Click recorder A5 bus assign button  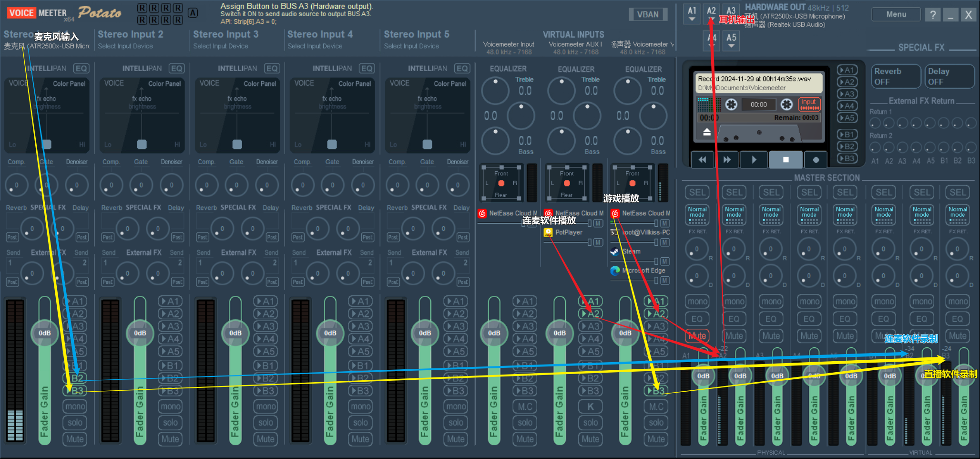click(x=847, y=118)
